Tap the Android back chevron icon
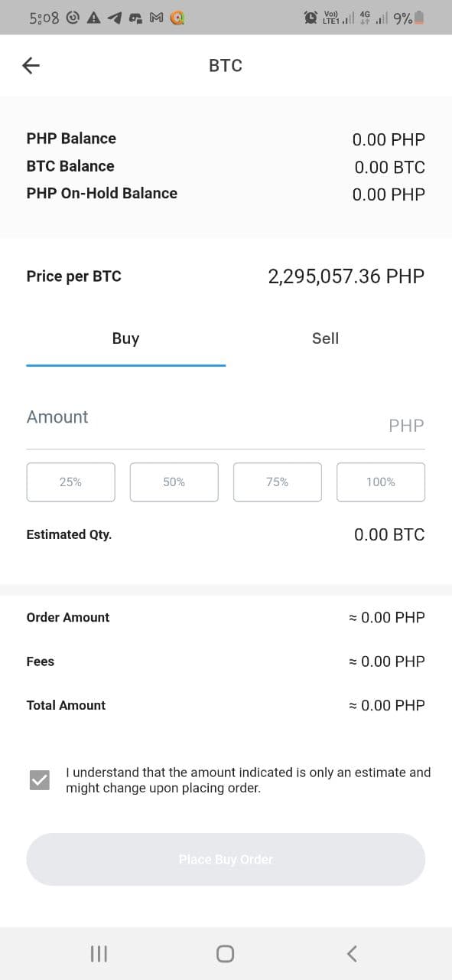Screen dimensions: 452x980 351,953
